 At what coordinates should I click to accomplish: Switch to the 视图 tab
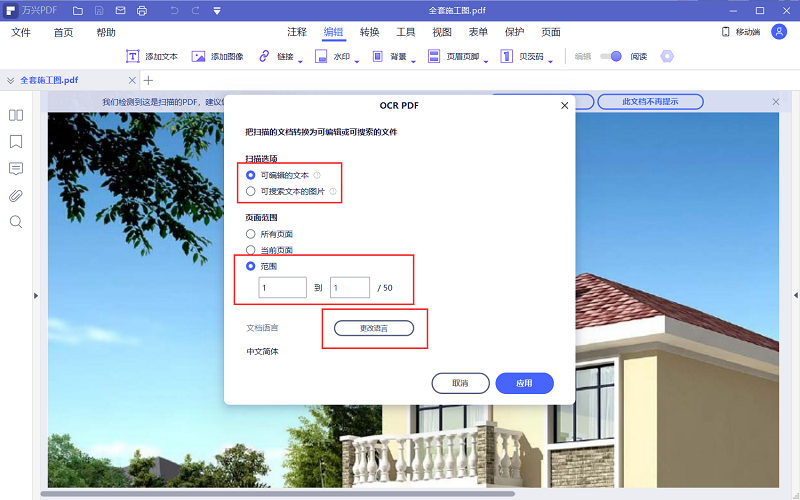tap(442, 32)
